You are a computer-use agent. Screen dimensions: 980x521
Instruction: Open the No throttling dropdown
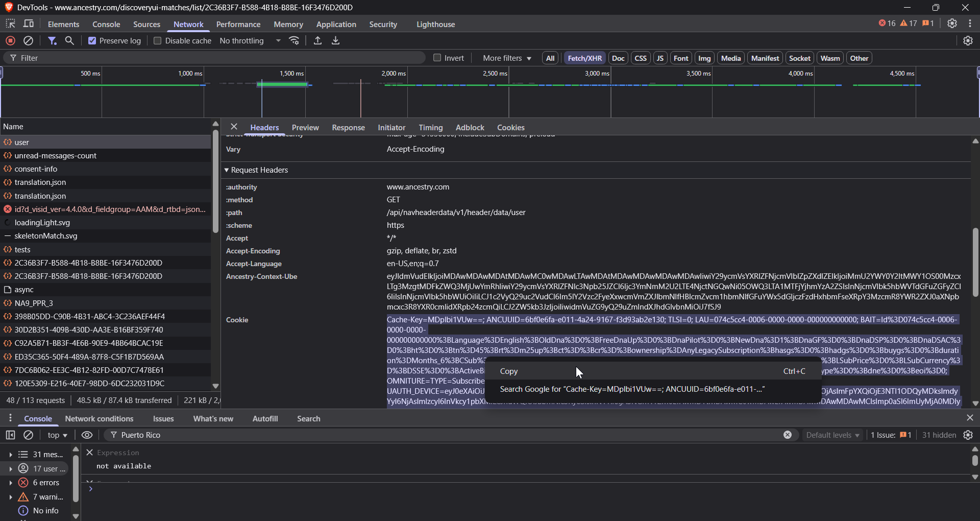pos(250,41)
